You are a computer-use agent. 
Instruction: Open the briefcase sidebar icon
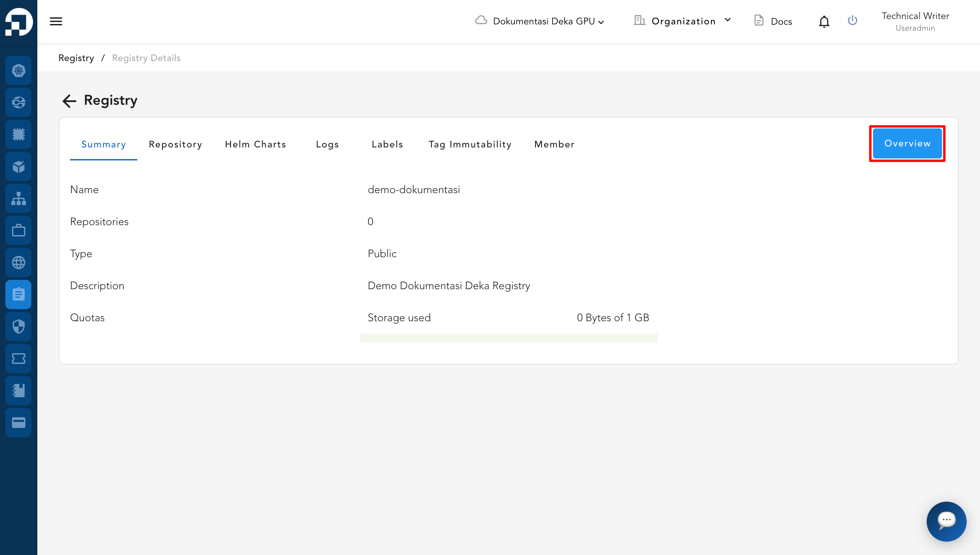click(18, 230)
